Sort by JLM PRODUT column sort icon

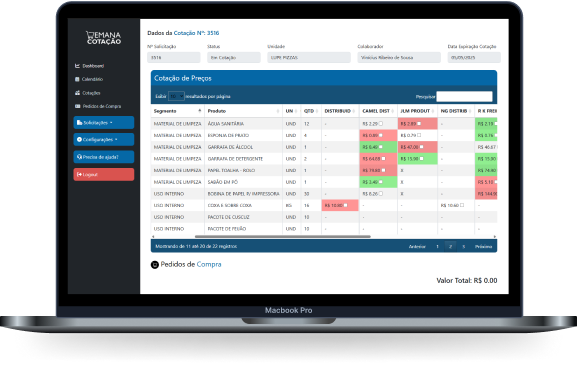(433, 111)
